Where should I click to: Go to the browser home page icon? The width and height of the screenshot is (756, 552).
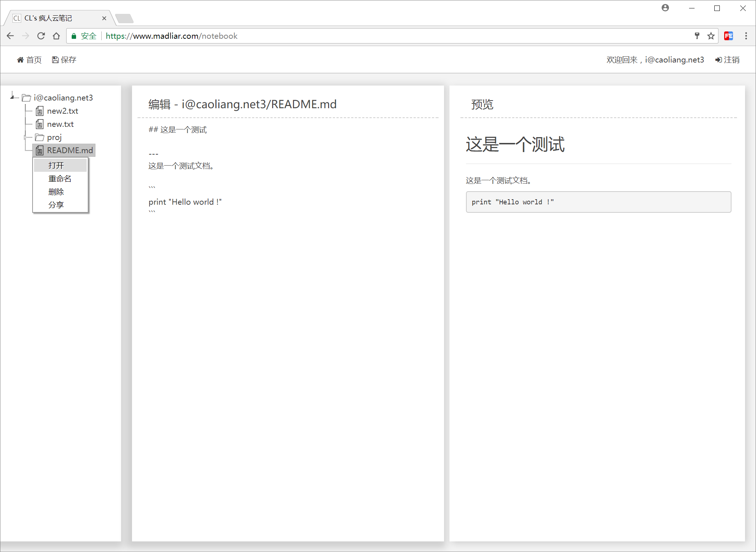pos(56,36)
